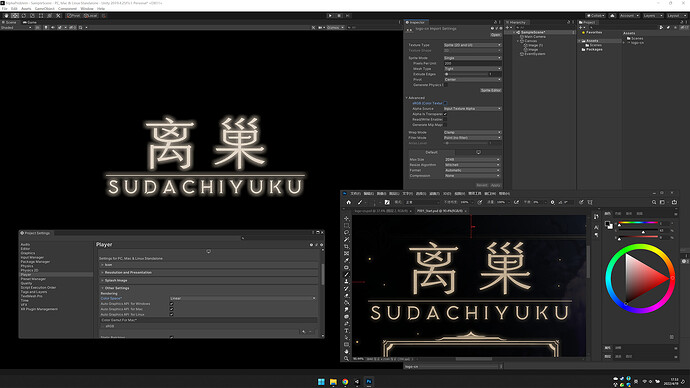
Task: Open the Sprite Mode dropdown
Action: (x=472, y=58)
